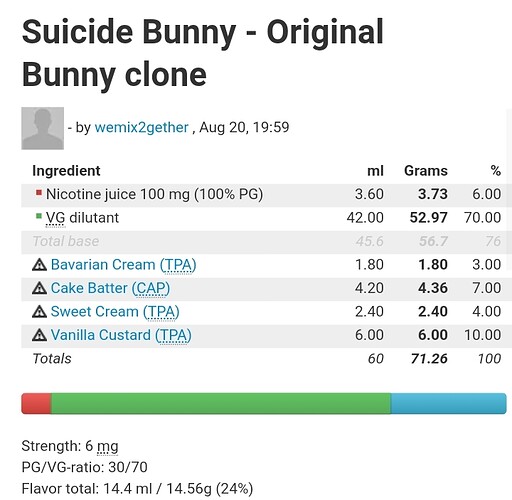Click warning icon beside Bavarian Cream
512x500 pixels.
tap(39, 265)
